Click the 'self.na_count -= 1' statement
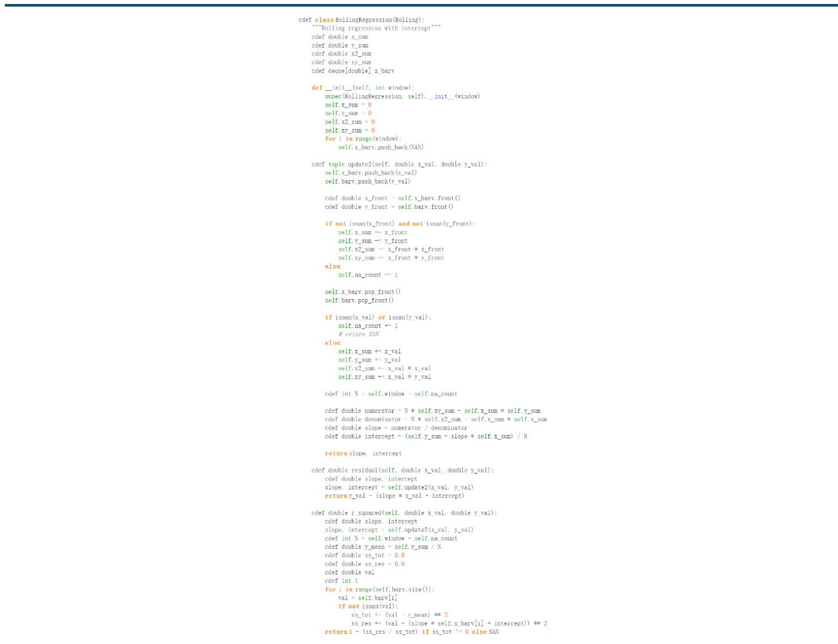The height and width of the screenshot is (644, 838). [x=368, y=275]
